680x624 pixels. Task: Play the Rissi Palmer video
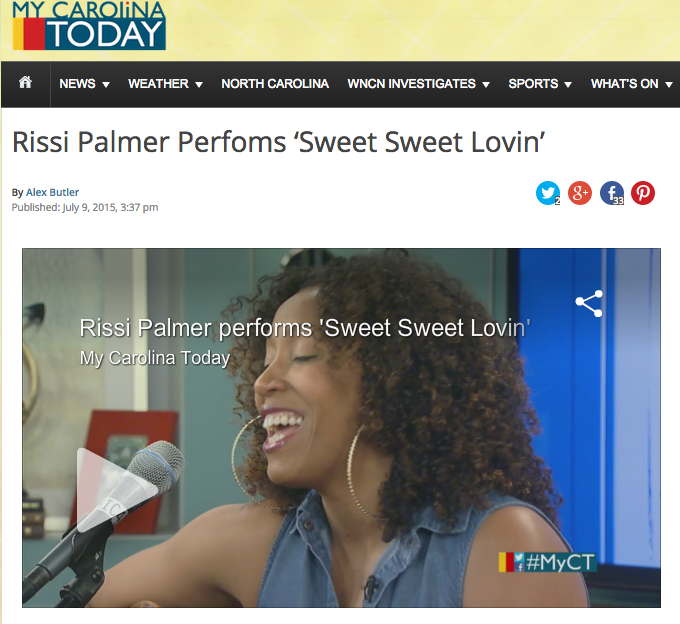pyautogui.click(x=114, y=490)
